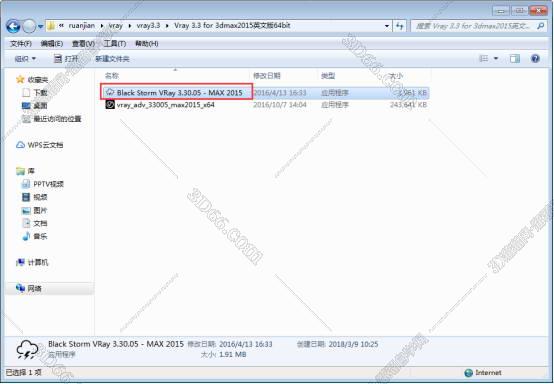The width and height of the screenshot is (554, 384).
Task: Click the 已选择 1 项 status text
Action: pos(24,372)
